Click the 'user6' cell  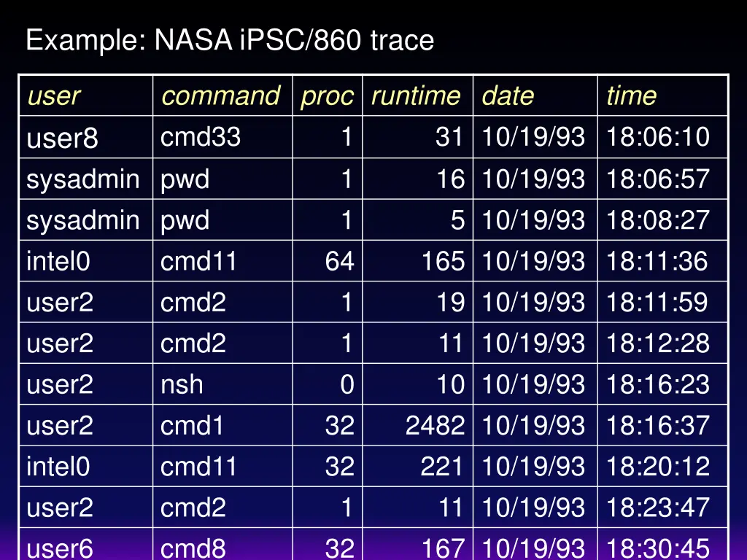point(60,547)
